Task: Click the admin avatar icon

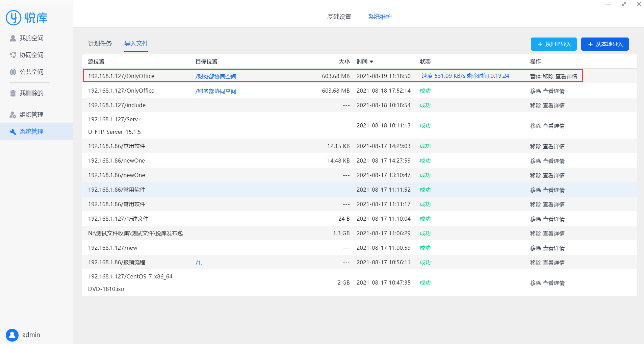Action: [12, 335]
